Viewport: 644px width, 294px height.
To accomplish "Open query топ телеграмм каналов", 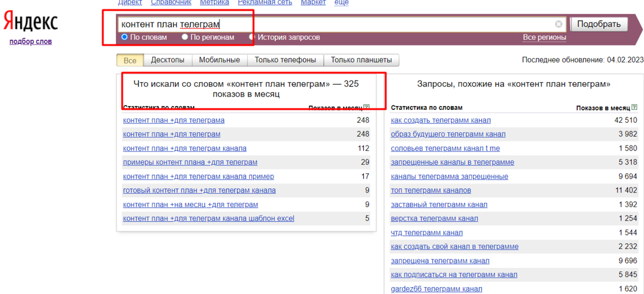I will click(x=431, y=190).
